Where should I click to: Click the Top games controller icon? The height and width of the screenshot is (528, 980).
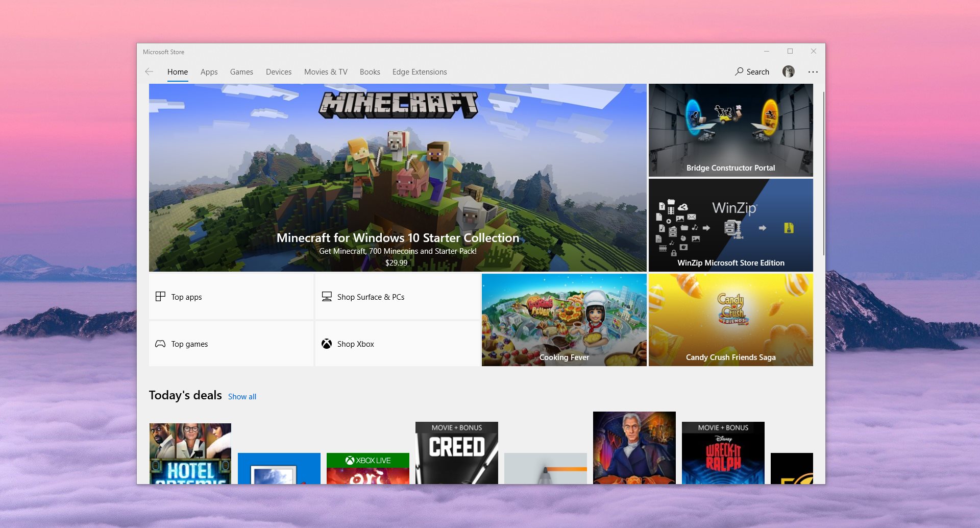tap(160, 344)
